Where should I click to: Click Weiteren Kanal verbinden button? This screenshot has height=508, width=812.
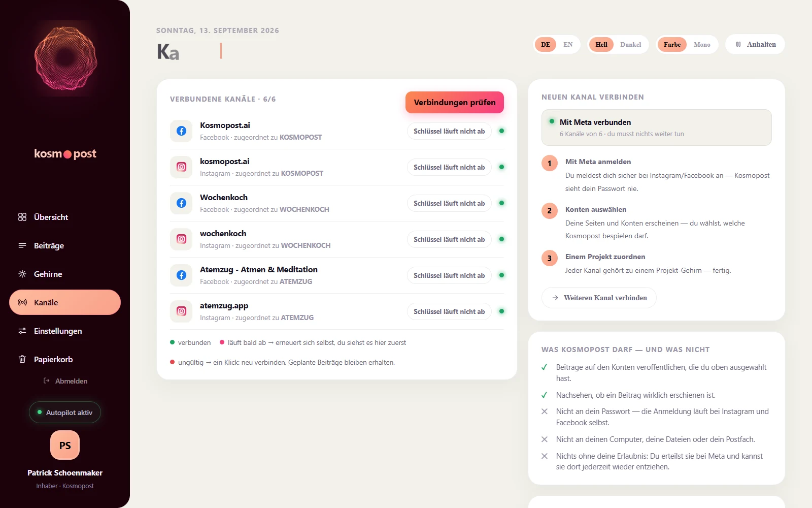599,298
